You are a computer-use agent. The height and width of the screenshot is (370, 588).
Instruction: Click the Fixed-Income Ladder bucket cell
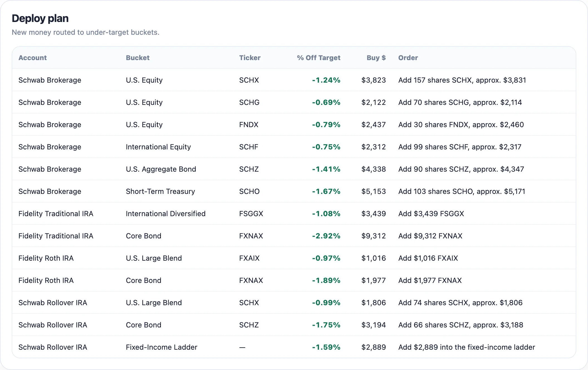(x=161, y=347)
